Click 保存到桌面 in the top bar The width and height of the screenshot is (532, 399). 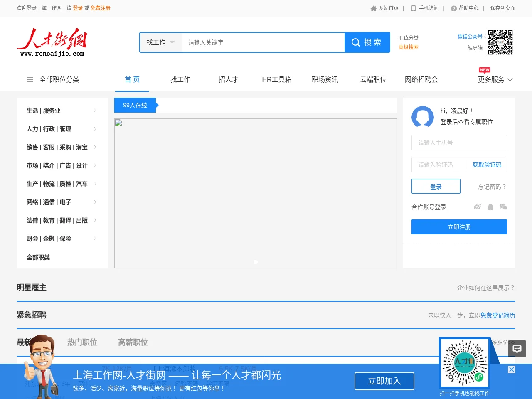503,8
